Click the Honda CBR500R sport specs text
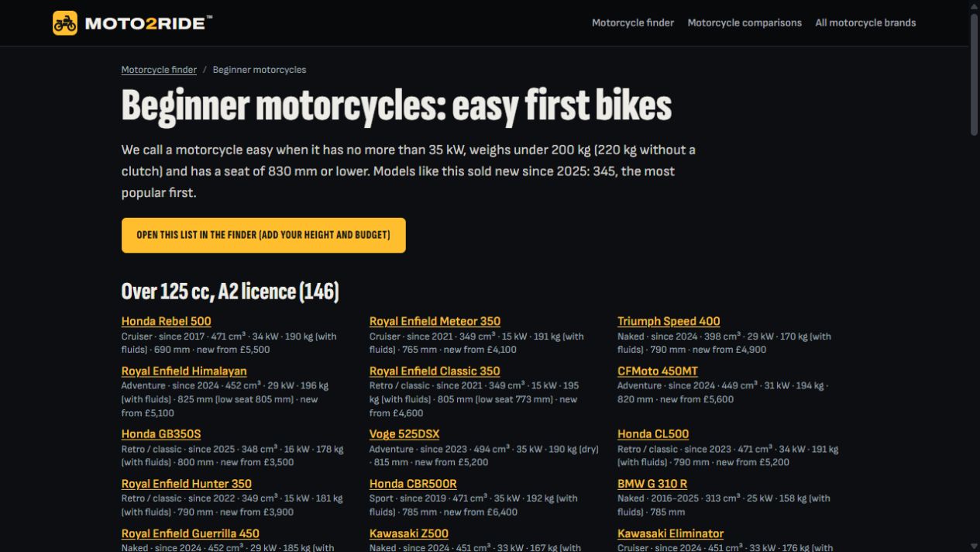980x552 pixels. [473, 505]
